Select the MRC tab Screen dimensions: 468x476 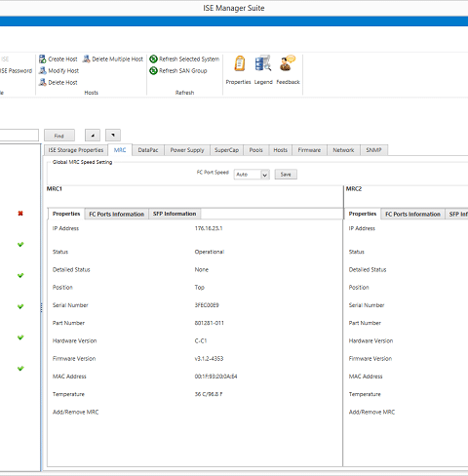coord(120,150)
